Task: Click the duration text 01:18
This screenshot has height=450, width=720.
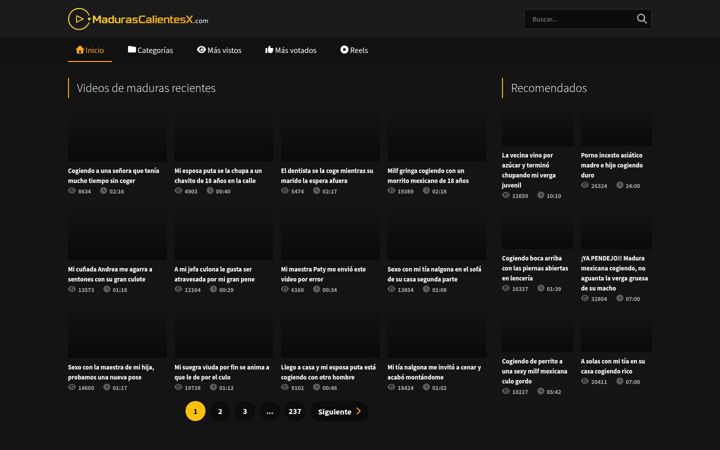Action: coord(120,290)
